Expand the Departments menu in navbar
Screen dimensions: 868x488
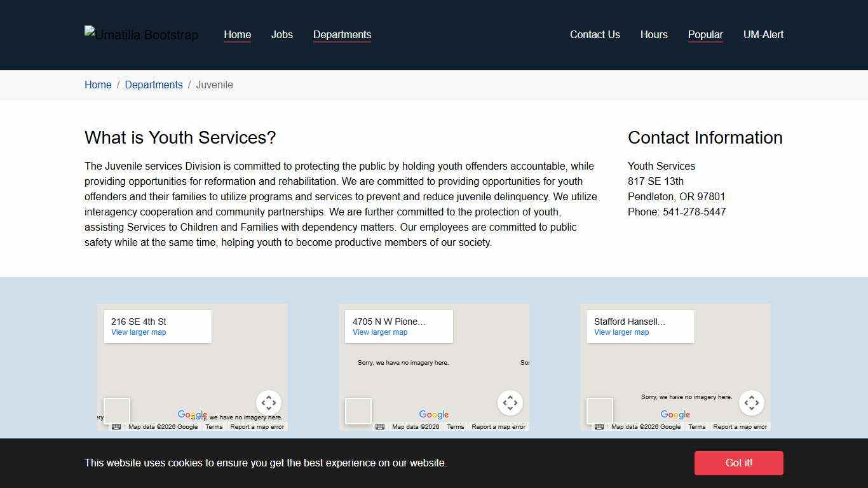tap(342, 35)
